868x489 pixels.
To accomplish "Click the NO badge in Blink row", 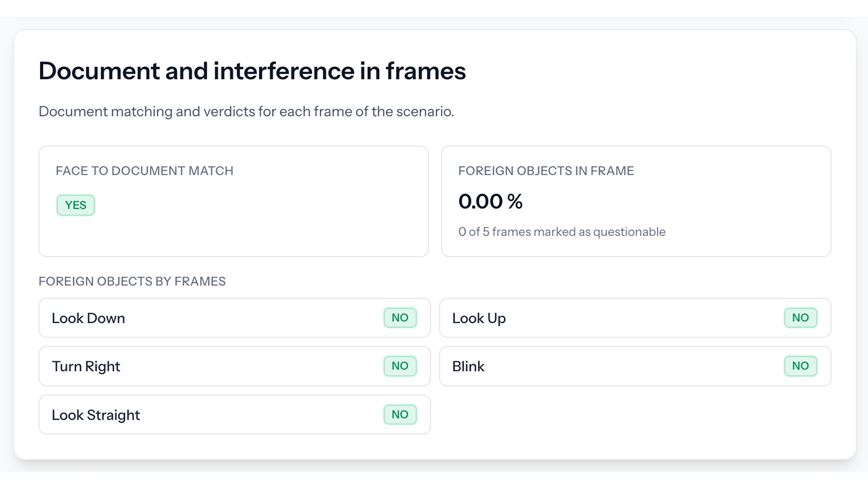I will coord(800,366).
